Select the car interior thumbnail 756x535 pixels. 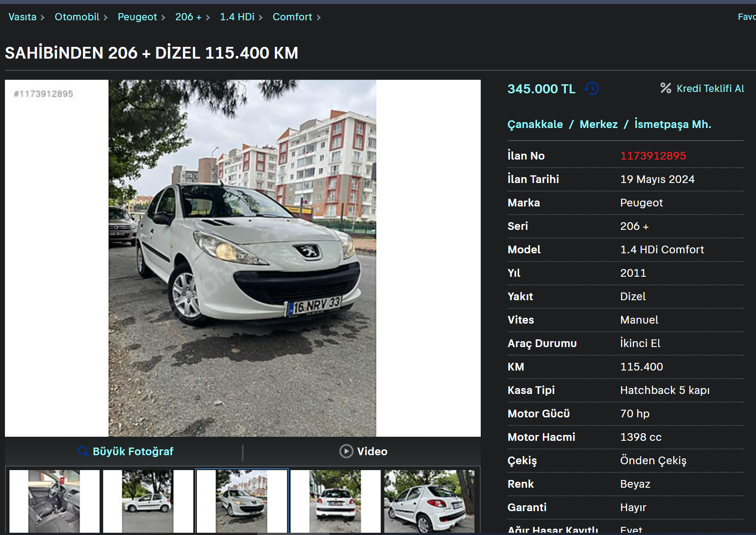click(55, 501)
